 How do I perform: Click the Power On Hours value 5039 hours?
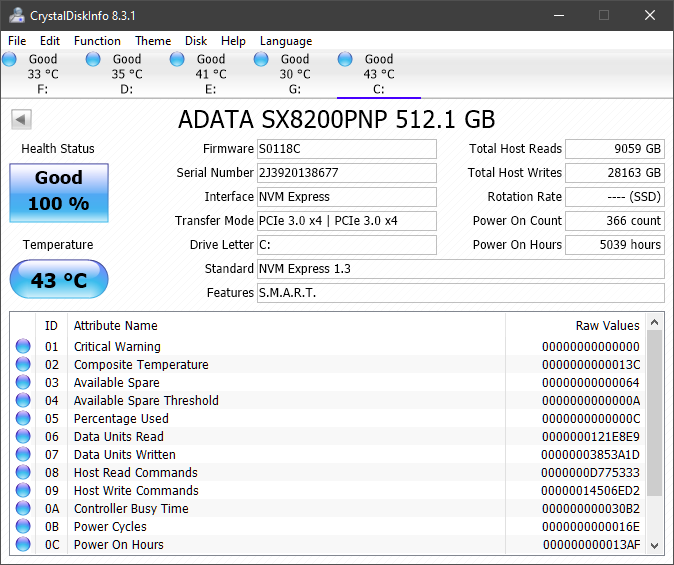[x=615, y=245]
